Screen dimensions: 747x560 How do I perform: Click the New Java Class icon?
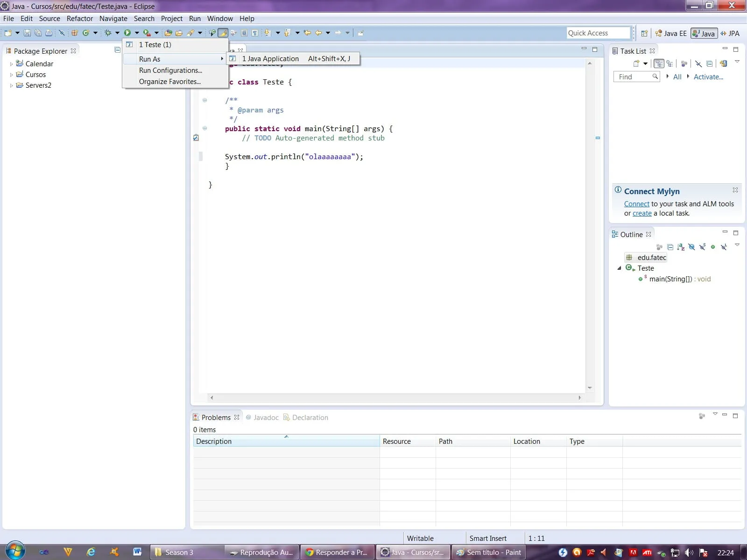[x=85, y=33]
